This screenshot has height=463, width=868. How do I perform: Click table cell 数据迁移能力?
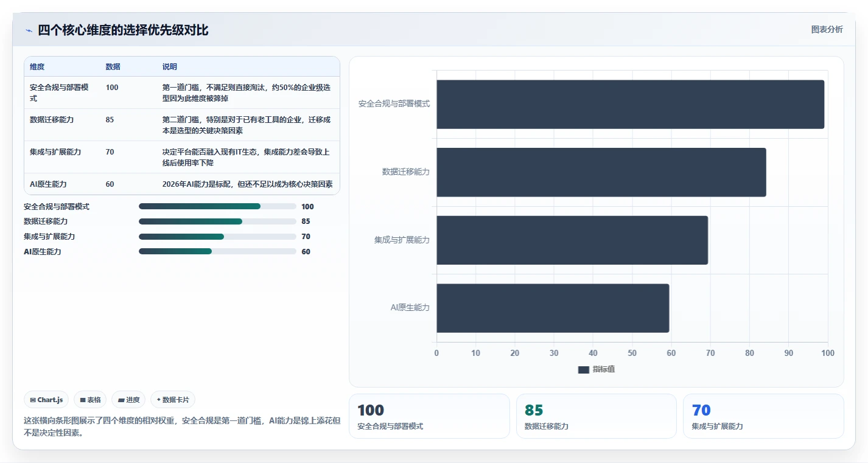click(x=52, y=120)
